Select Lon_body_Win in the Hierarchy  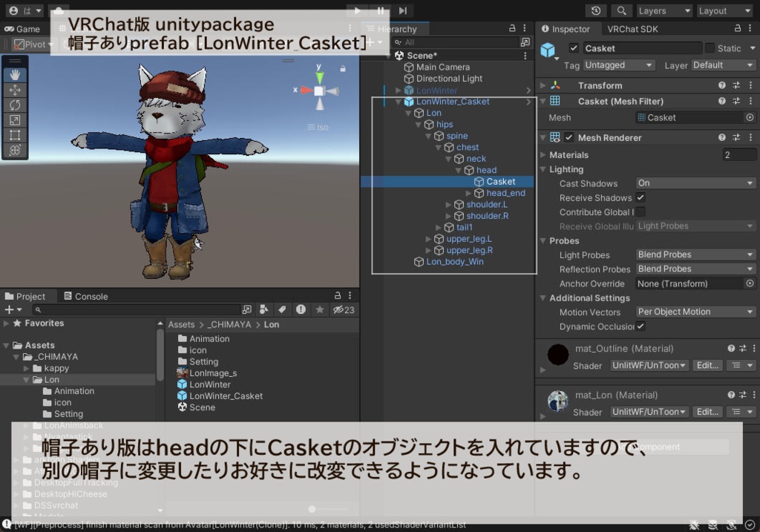pyautogui.click(x=455, y=262)
